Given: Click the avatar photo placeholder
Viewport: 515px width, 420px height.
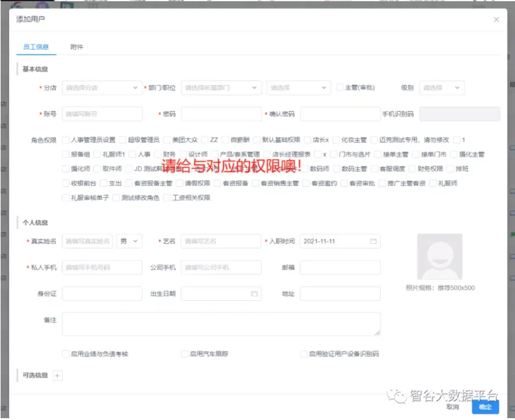Looking at the screenshot, I should point(440,256).
